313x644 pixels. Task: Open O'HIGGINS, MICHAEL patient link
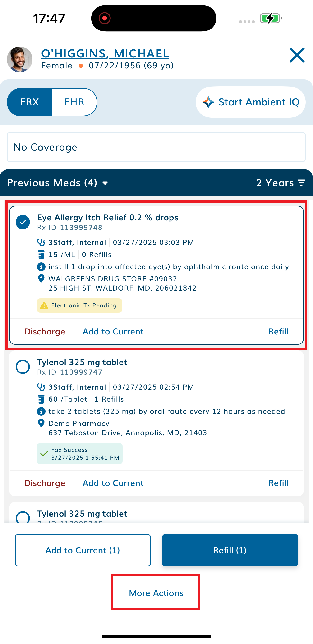tap(105, 53)
